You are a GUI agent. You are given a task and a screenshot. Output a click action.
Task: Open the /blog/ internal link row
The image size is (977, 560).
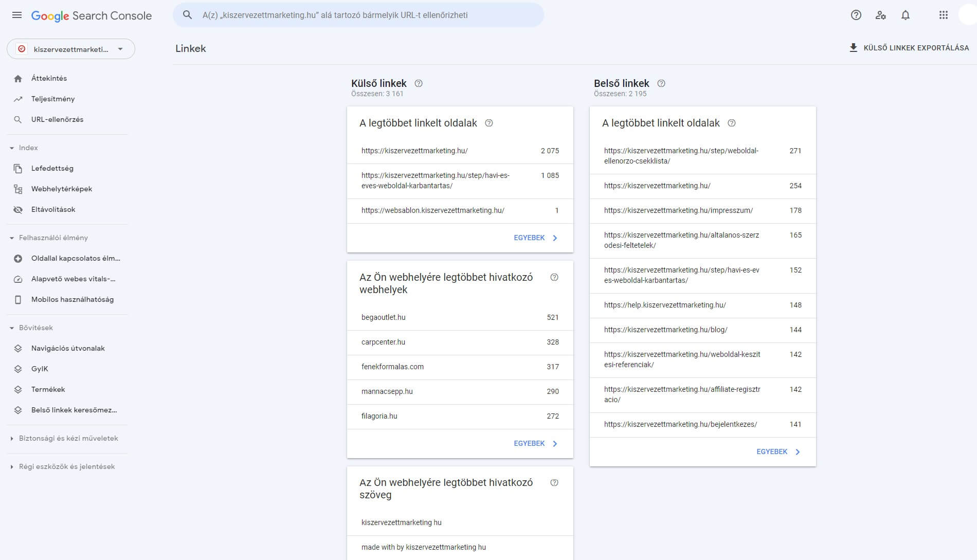tap(703, 330)
